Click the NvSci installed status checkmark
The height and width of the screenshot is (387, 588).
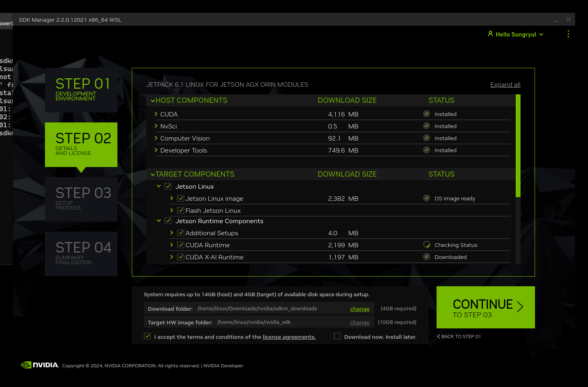(427, 126)
